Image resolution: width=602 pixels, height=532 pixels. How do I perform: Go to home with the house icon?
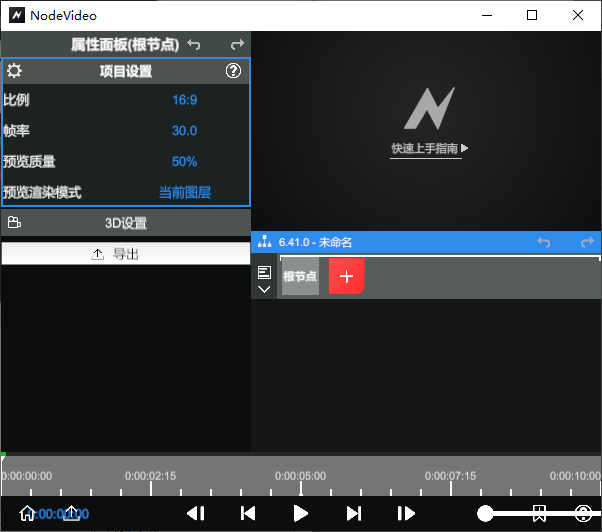(x=27, y=513)
